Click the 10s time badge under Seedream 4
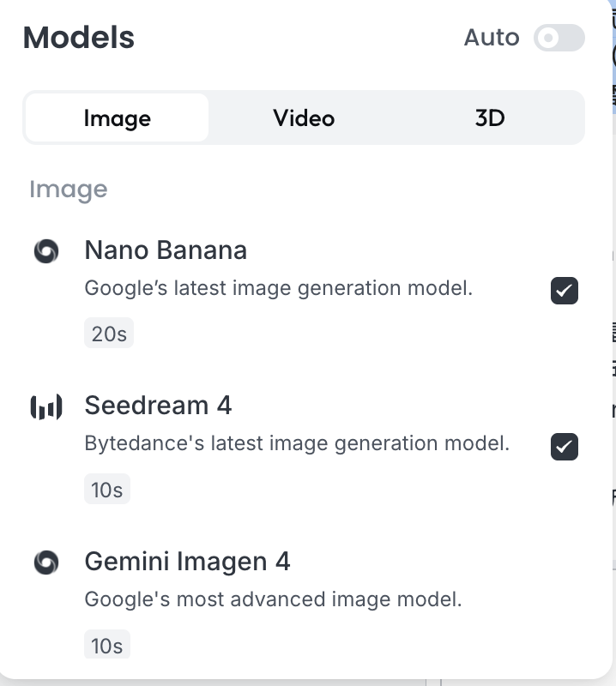Image resolution: width=616 pixels, height=686 pixels. click(x=107, y=490)
